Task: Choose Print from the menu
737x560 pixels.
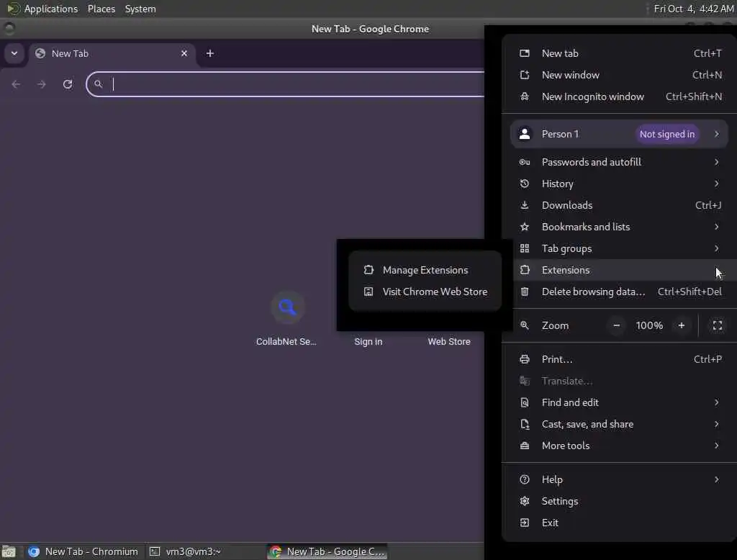Action: [x=620, y=360]
